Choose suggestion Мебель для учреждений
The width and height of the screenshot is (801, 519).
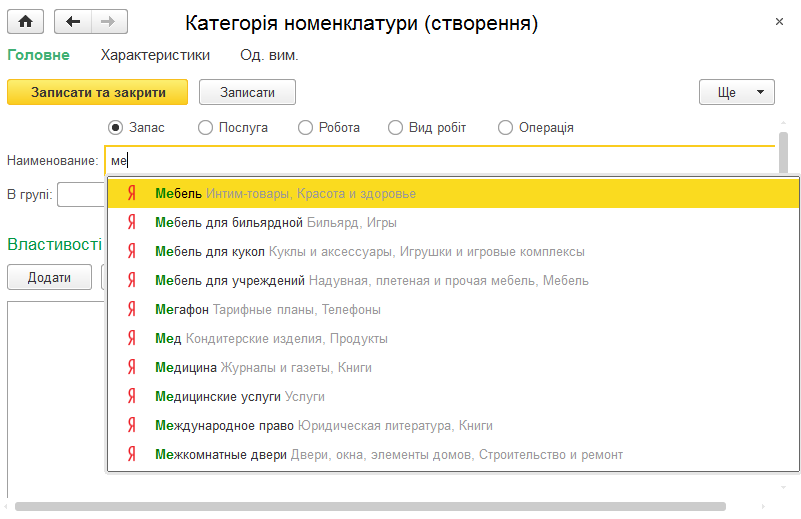tap(453, 280)
